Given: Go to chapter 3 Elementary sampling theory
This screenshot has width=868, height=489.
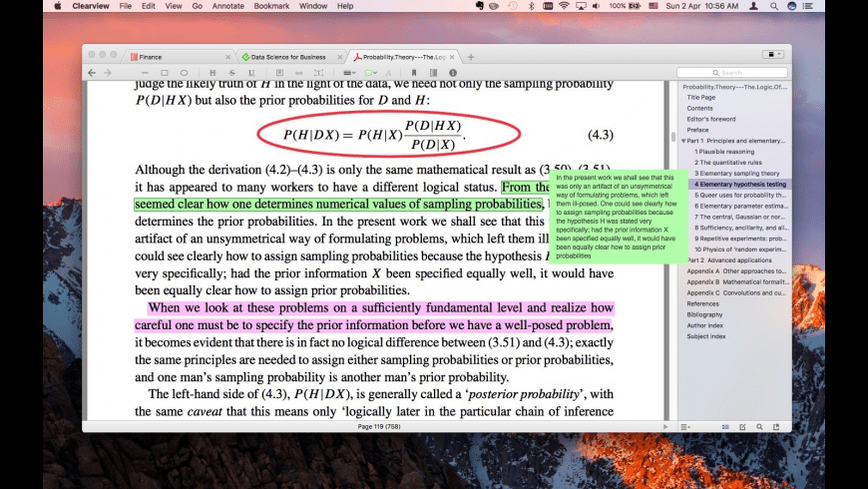Looking at the screenshot, I should click(737, 174).
